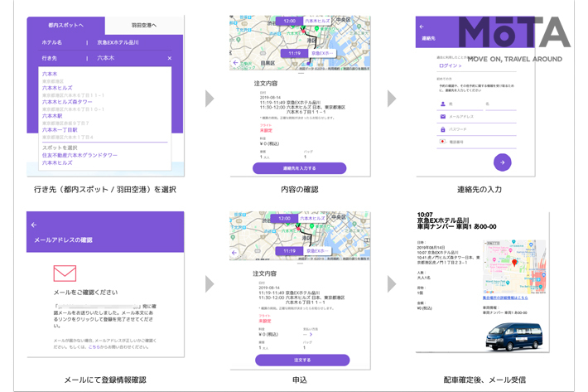Click the drag handle below the 内容の確認 map
Viewport: 588px width, 392px height.
click(301, 73)
